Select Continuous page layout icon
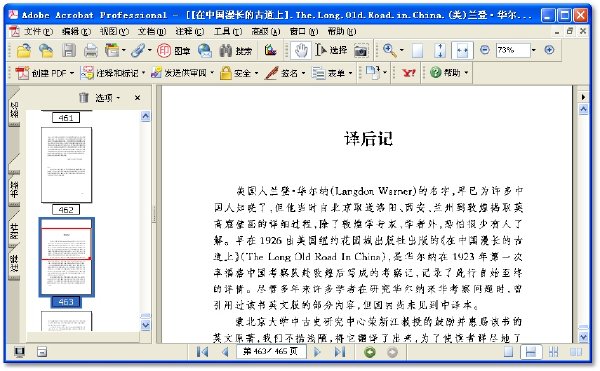This screenshot has height=371, width=600. coord(531,352)
